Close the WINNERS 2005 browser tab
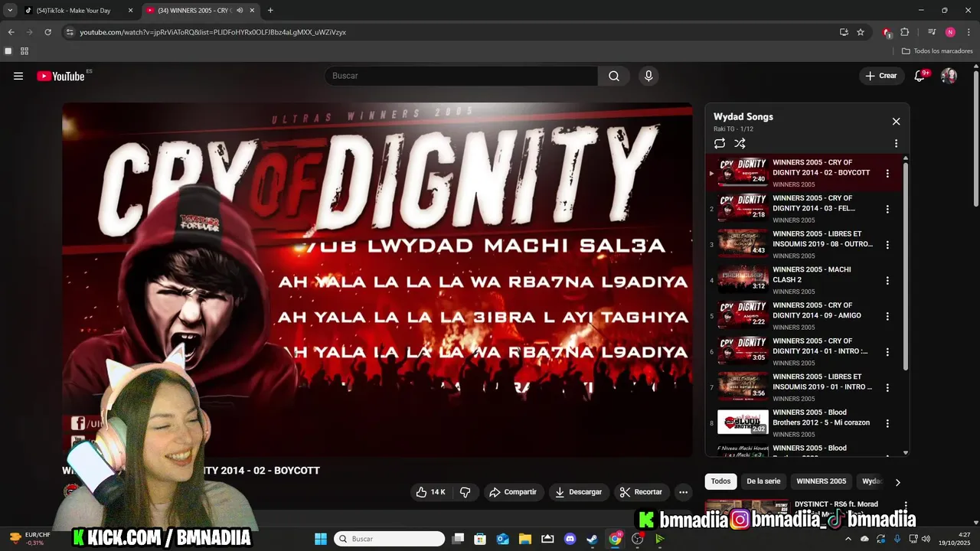Image resolution: width=980 pixels, height=551 pixels. click(252, 11)
